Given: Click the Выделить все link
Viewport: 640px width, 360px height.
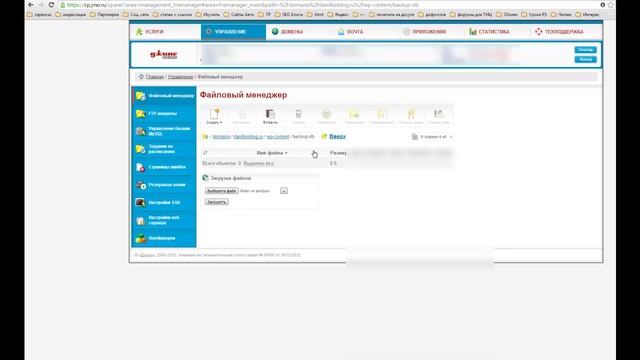Looking at the screenshot, I should coord(258,163).
